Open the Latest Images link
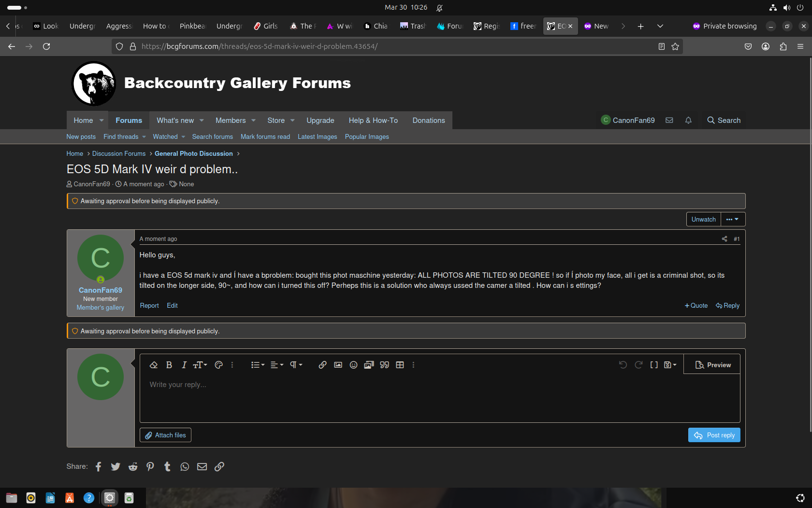 pos(317,136)
